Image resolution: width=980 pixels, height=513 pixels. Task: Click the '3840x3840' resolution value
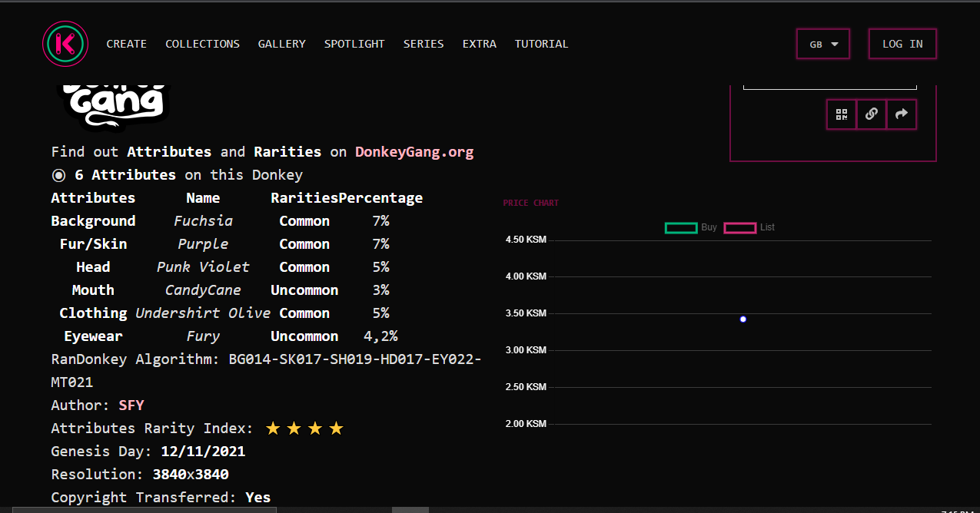tap(191, 475)
